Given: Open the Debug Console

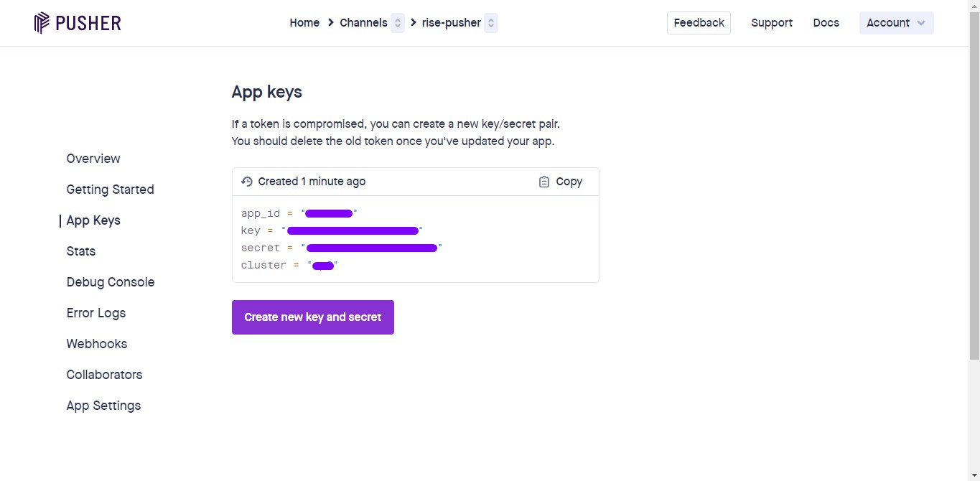Looking at the screenshot, I should tap(111, 282).
